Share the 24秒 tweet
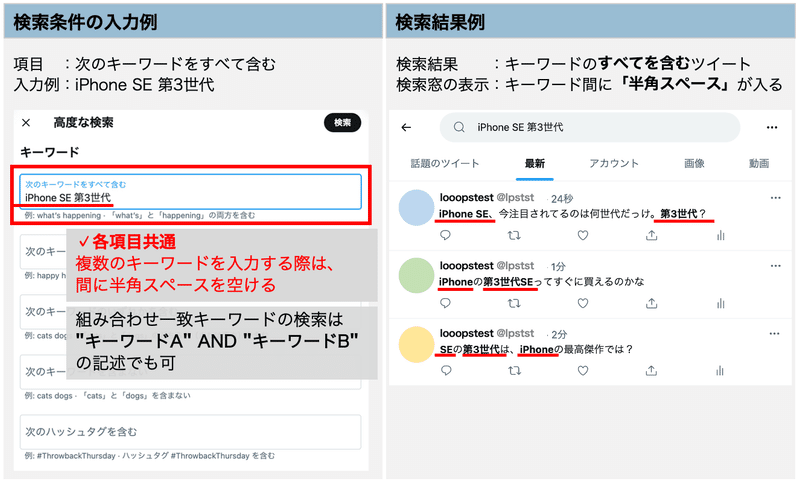800x484 pixels. (652, 235)
